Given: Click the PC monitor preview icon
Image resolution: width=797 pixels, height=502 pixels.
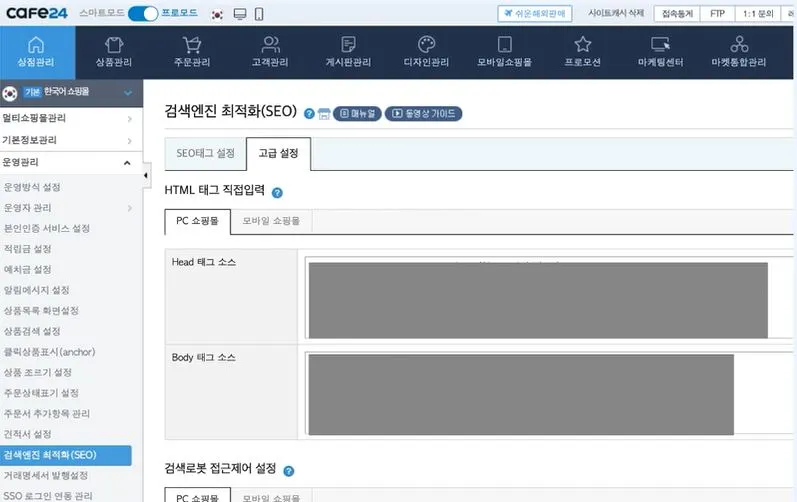Looking at the screenshot, I should [240, 14].
